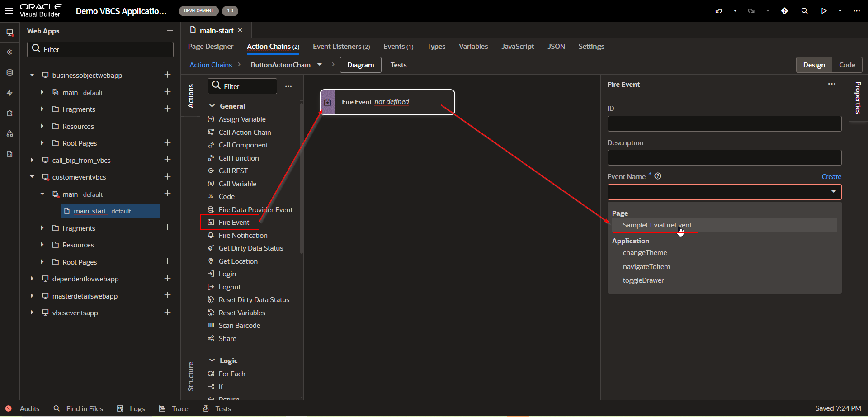868x417 pixels.
Task: Open the JSON tab
Action: [x=556, y=47]
